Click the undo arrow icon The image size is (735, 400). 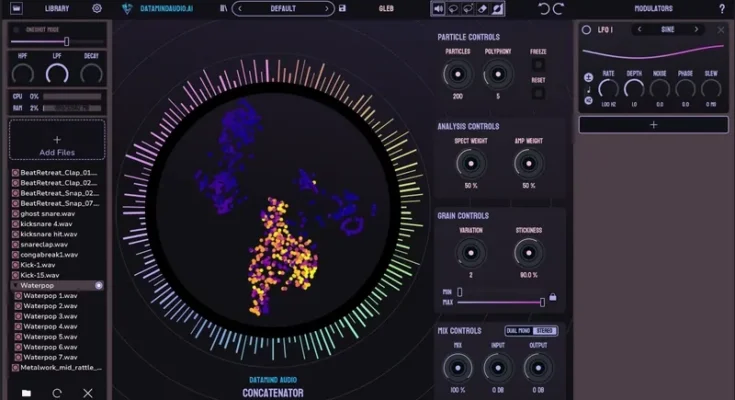pos(544,8)
